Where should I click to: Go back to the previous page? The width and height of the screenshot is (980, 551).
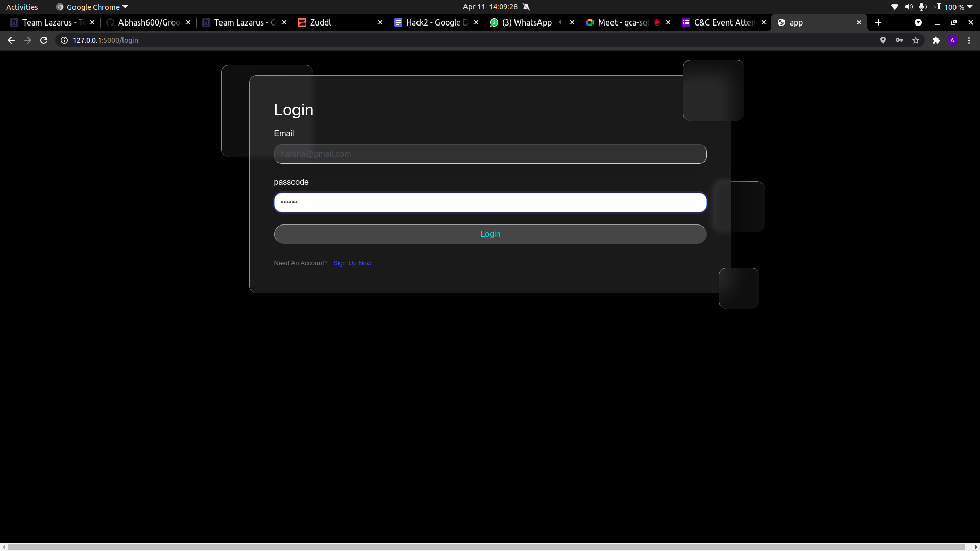(11, 40)
